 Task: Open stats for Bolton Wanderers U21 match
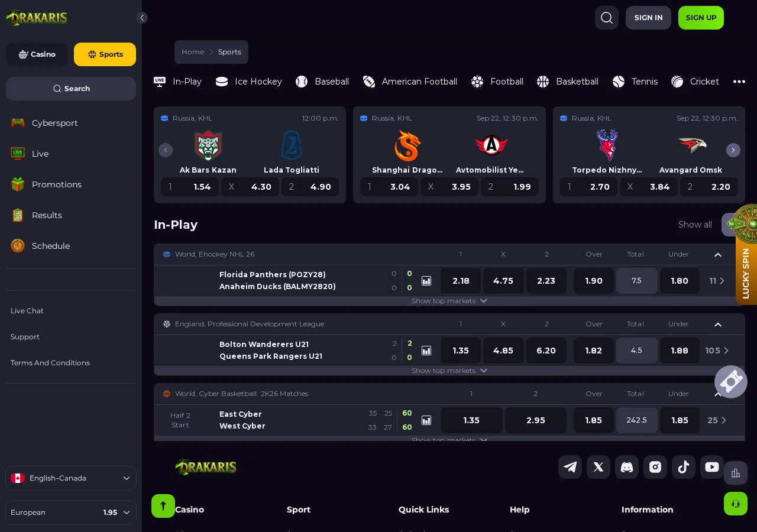point(426,351)
